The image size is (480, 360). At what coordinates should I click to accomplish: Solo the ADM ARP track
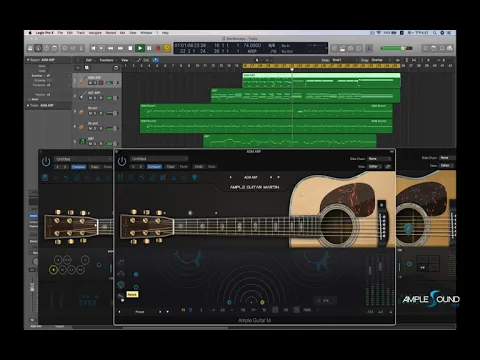[x=95, y=83]
